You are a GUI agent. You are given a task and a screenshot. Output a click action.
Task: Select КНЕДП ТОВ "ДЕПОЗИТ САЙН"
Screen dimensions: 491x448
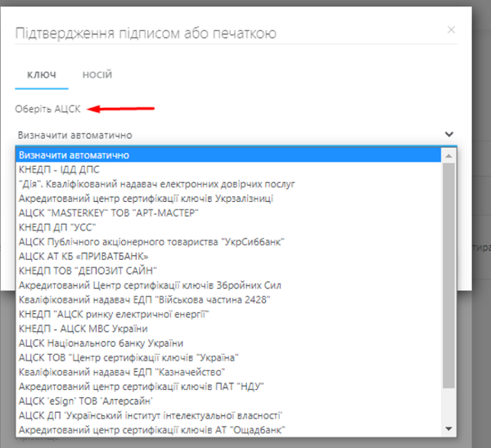pyautogui.click(x=87, y=271)
